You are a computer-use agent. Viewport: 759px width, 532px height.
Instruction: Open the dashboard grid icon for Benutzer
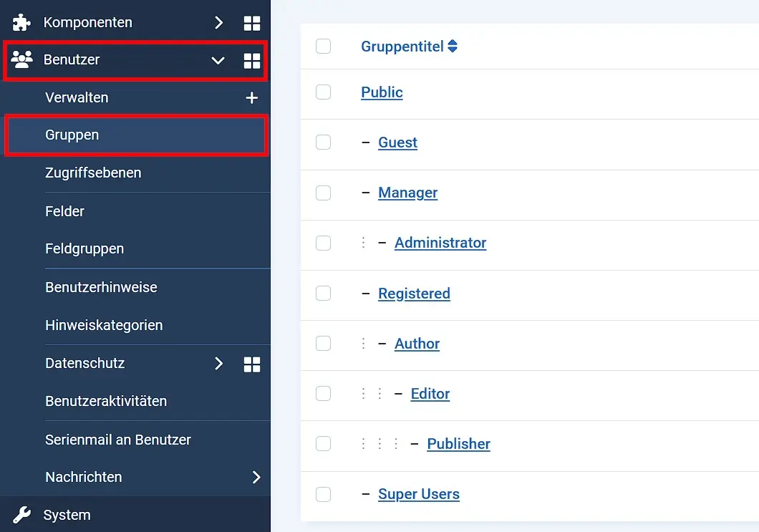252,60
